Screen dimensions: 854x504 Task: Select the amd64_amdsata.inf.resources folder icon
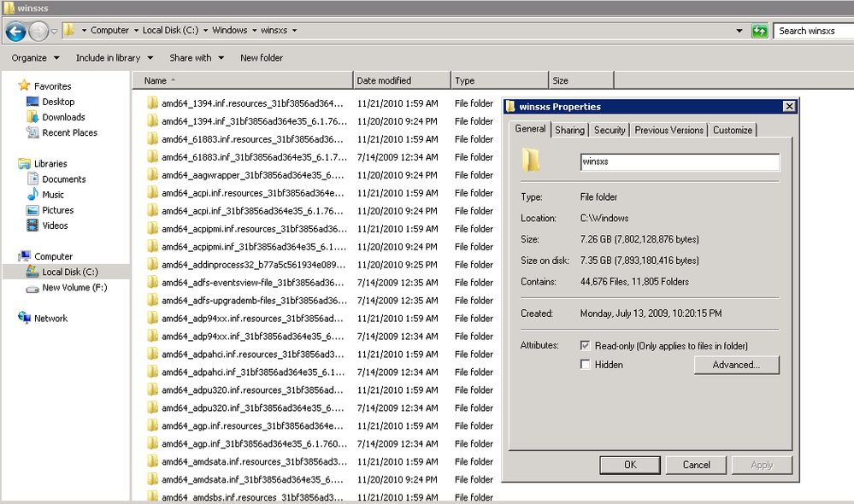point(152,461)
